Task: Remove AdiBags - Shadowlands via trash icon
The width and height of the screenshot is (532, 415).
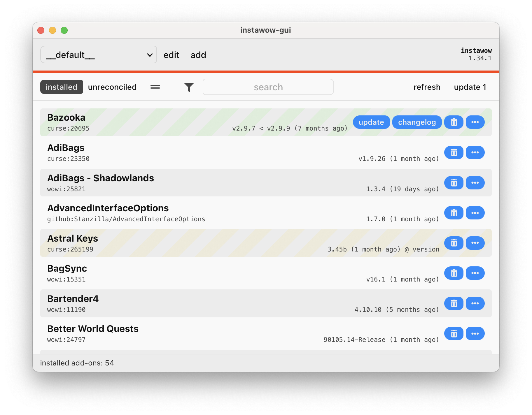Action: pos(454,183)
